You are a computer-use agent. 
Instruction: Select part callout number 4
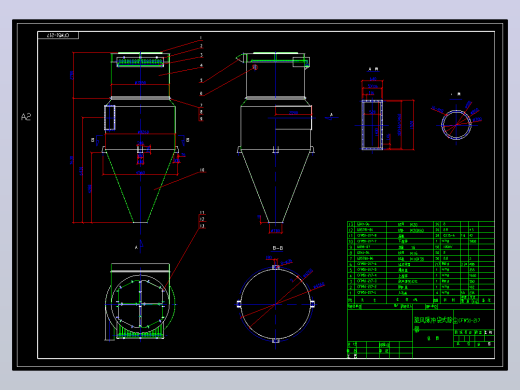click(201, 66)
